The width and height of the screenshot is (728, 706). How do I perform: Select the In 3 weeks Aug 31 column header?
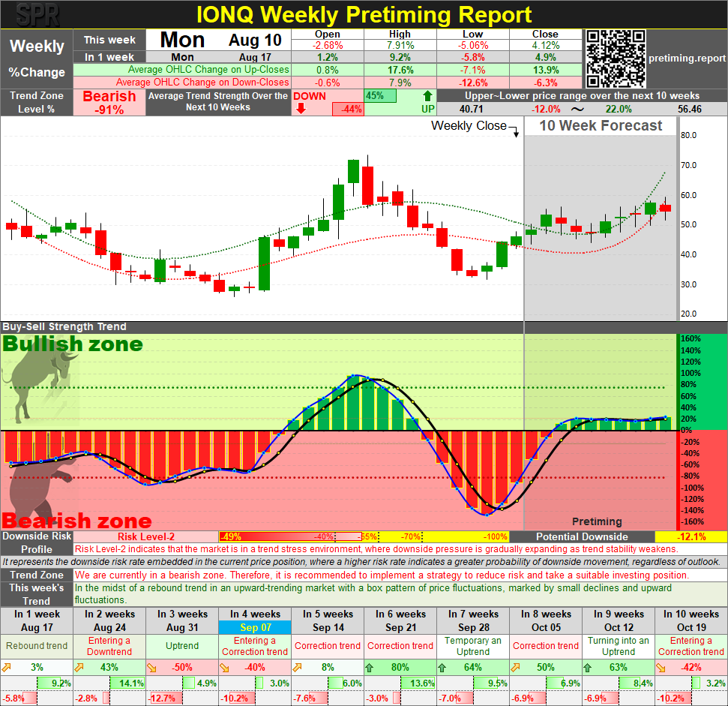(x=182, y=620)
